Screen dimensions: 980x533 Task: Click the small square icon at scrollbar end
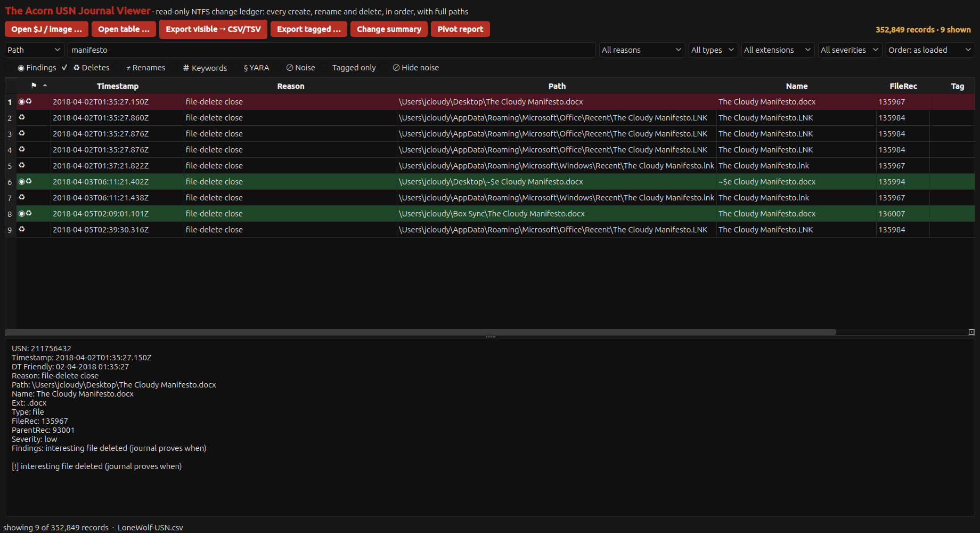point(971,332)
